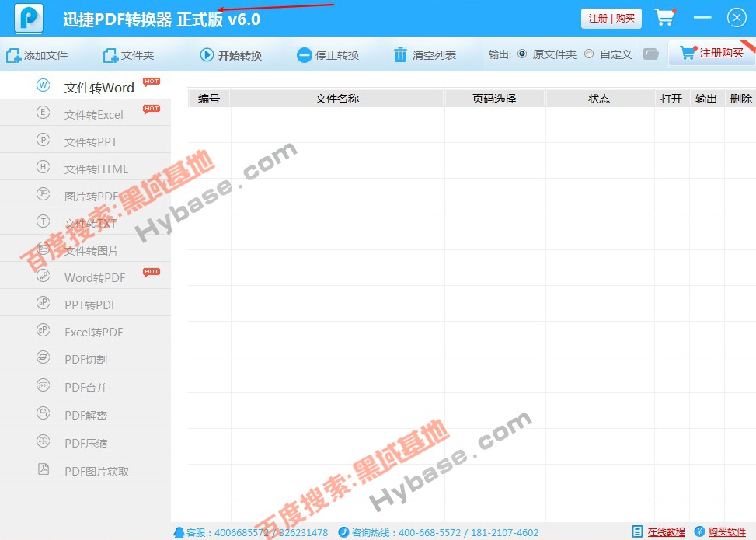Choose Word转PDF in sidebar
The width and height of the screenshot is (756, 540).
[85, 276]
